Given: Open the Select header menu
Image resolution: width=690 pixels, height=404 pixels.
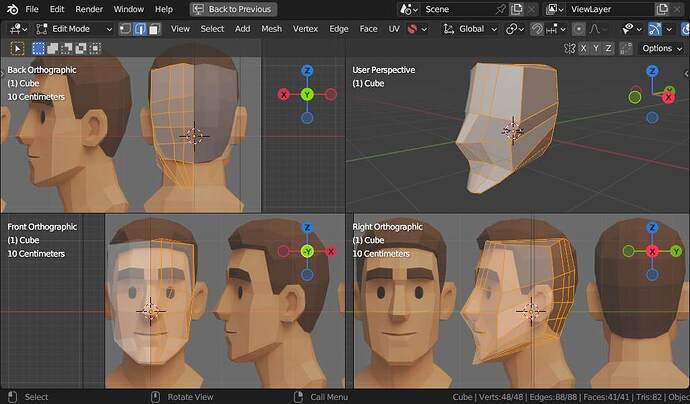Looking at the screenshot, I should coord(212,29).
